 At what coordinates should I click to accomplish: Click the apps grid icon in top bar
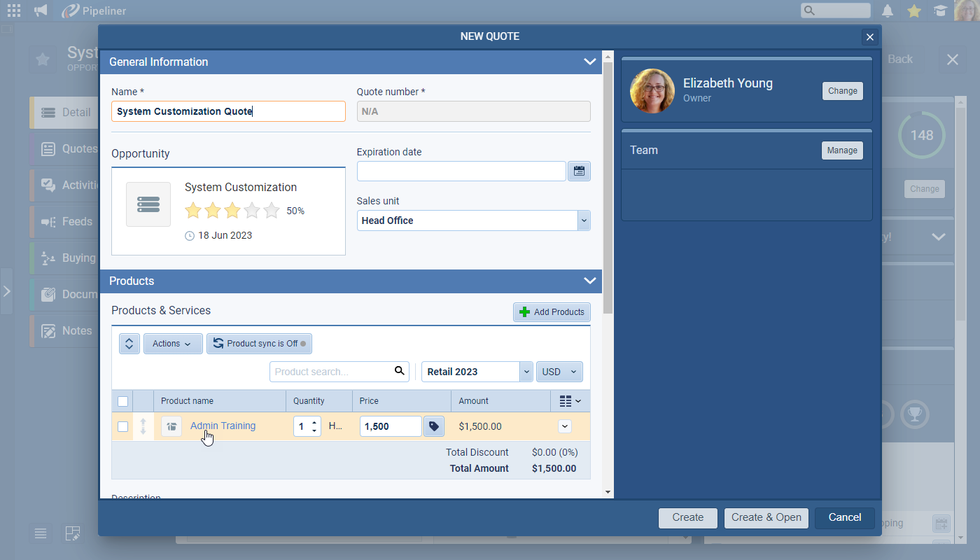point(14,10)
